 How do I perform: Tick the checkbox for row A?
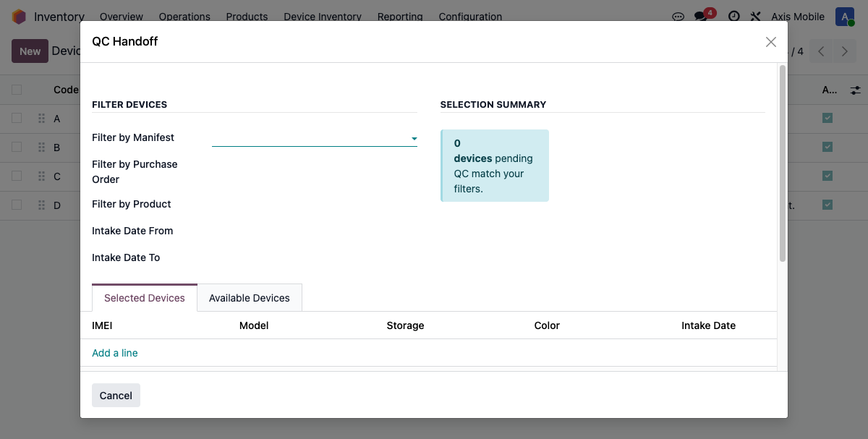[17, 118]
